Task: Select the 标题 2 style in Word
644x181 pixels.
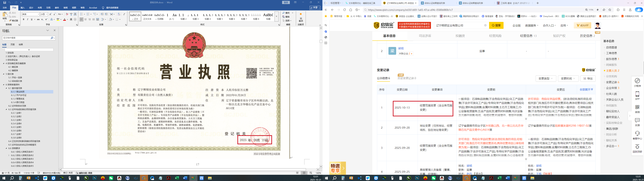Action: 183,17
